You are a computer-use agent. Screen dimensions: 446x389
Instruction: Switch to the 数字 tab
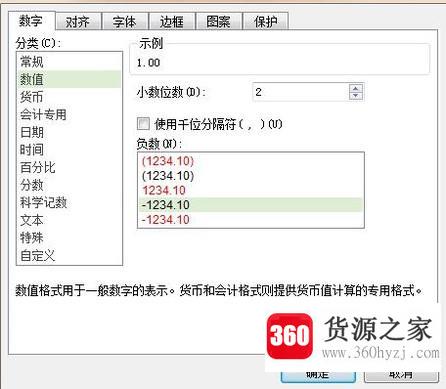[x=31, y=21]
